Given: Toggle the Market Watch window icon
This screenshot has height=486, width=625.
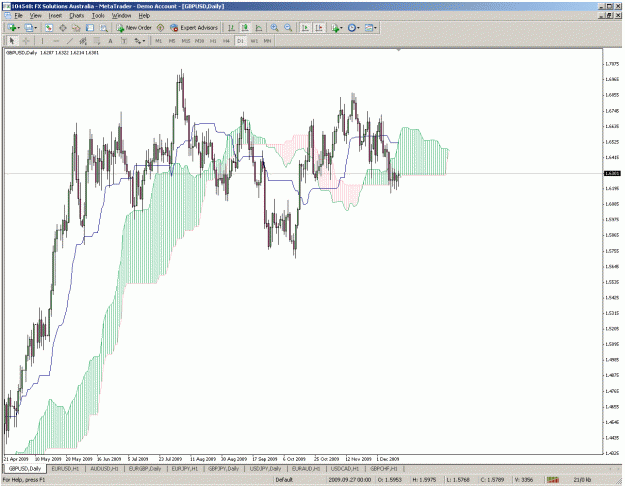Looking at the screenshot, I should [49, 28].
